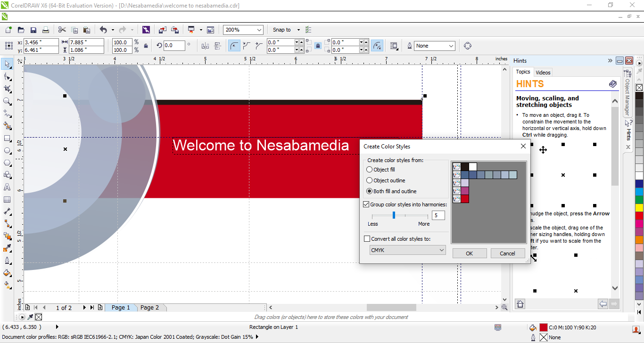Select the Ellipse tool

(7, 151)
